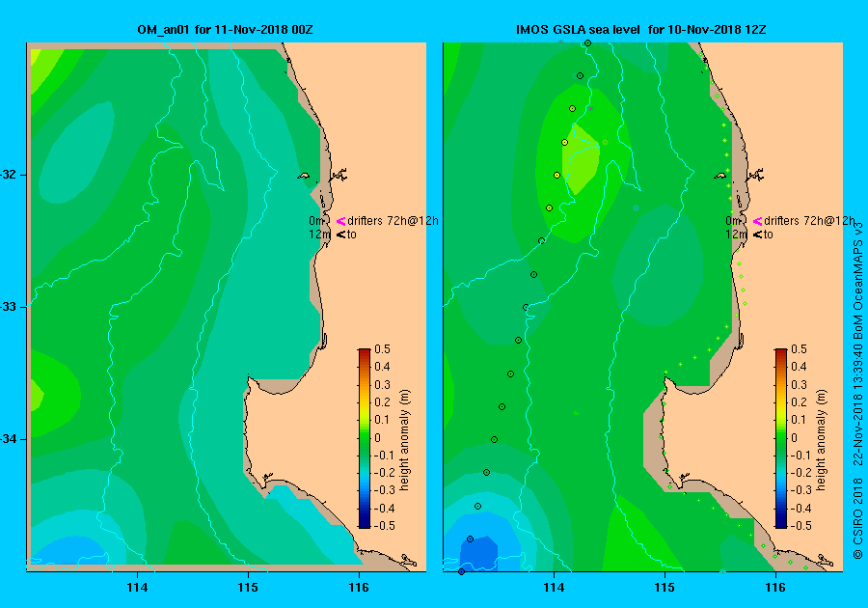Click the 0 tick label on OM_an01 colorbar
Screen dimensions: 868x608
[x=377, y=437]
